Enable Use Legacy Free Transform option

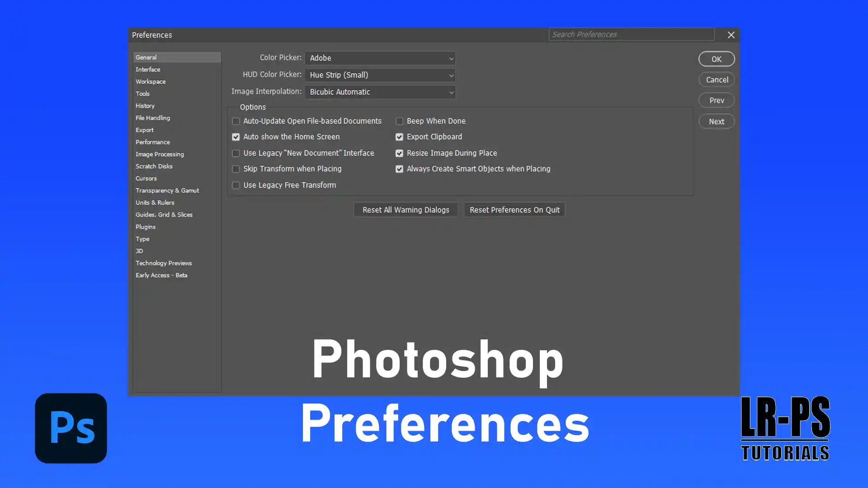pos(236,185)
